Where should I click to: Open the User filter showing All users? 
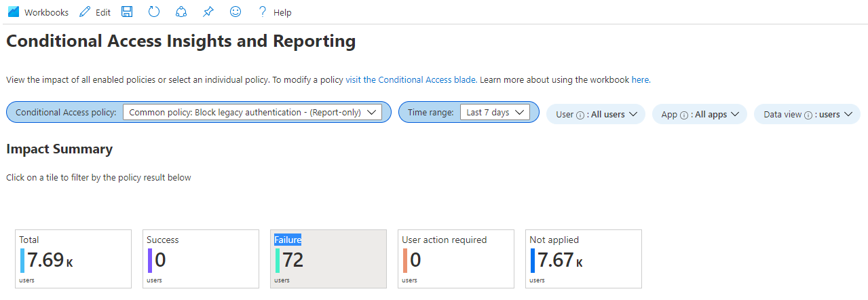(x=596, y=114)
